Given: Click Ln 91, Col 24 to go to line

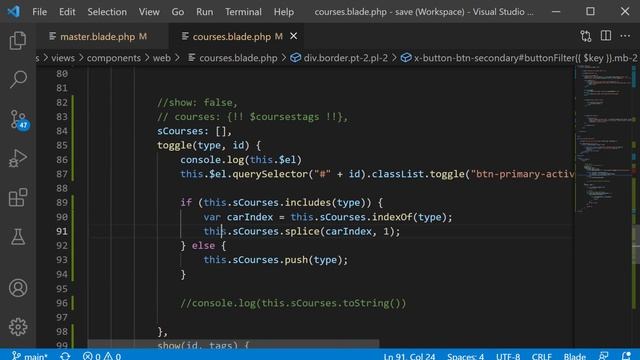Looking at the screenshot, I should tap(409, 356).
